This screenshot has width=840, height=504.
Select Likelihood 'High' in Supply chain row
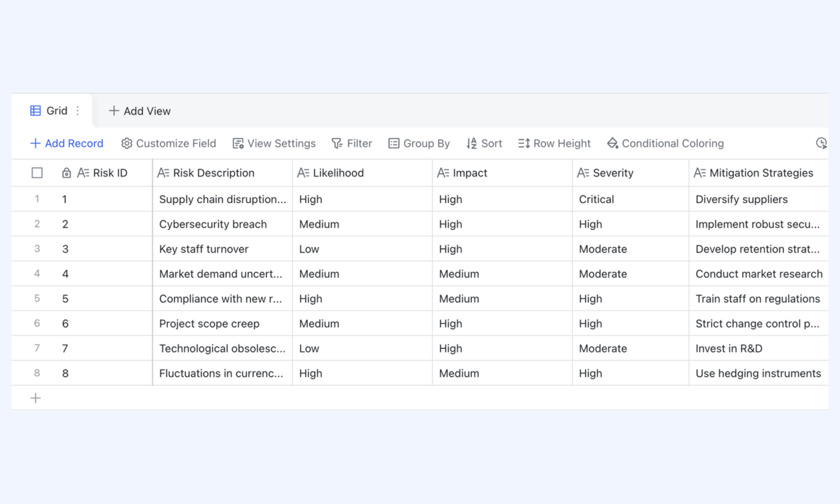[x=362, y=199]
